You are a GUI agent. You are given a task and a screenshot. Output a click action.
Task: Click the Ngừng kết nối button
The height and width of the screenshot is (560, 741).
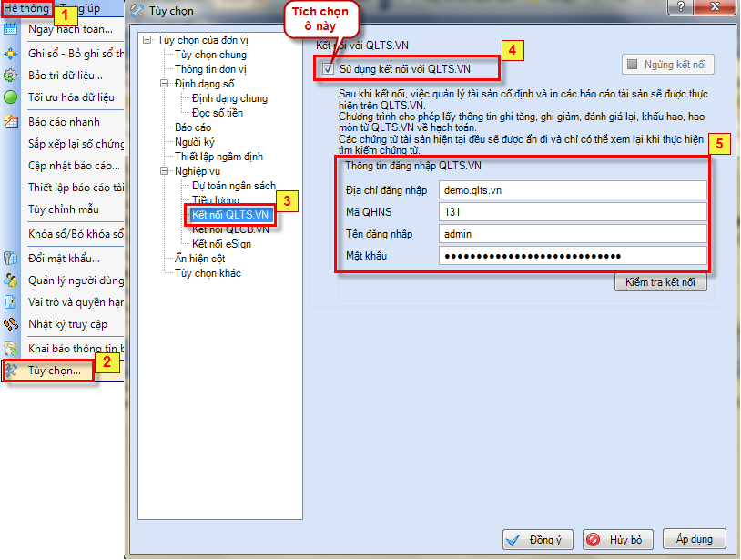click(668, 65)
